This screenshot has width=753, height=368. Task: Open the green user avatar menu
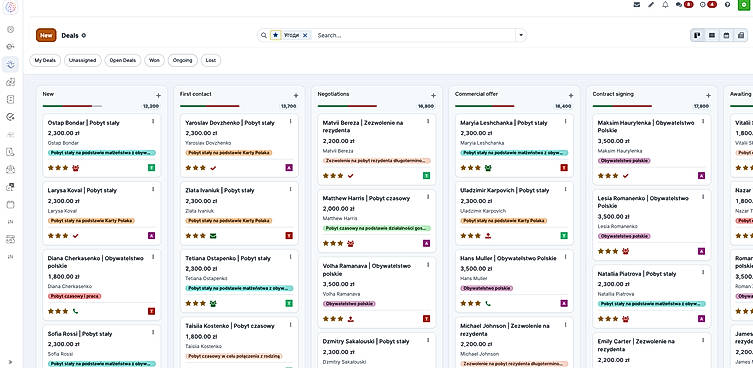click(743, 4)
